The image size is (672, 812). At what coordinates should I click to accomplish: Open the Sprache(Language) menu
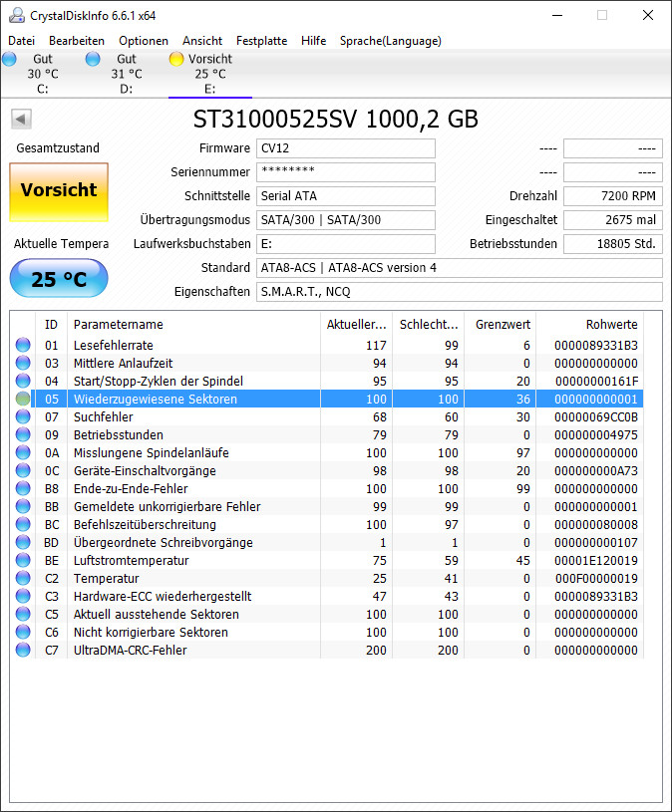tap(391, 41)
